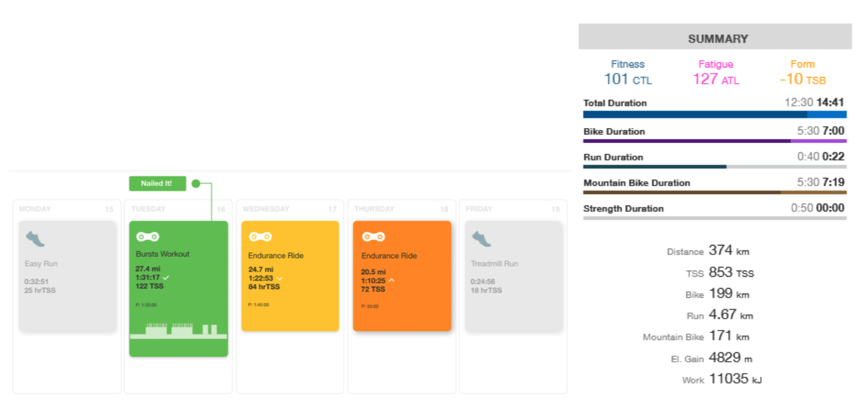Screen dimensions: 868x418
Task: Click the bike chain icon on Bursts Workout
Action: point(147,237)
